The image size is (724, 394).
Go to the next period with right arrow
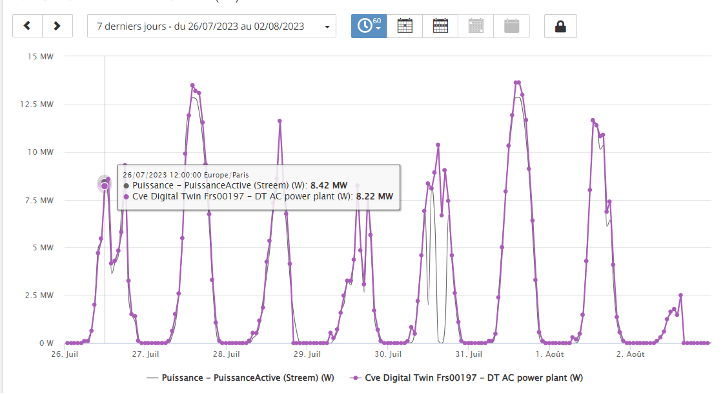tap(57, 26)
